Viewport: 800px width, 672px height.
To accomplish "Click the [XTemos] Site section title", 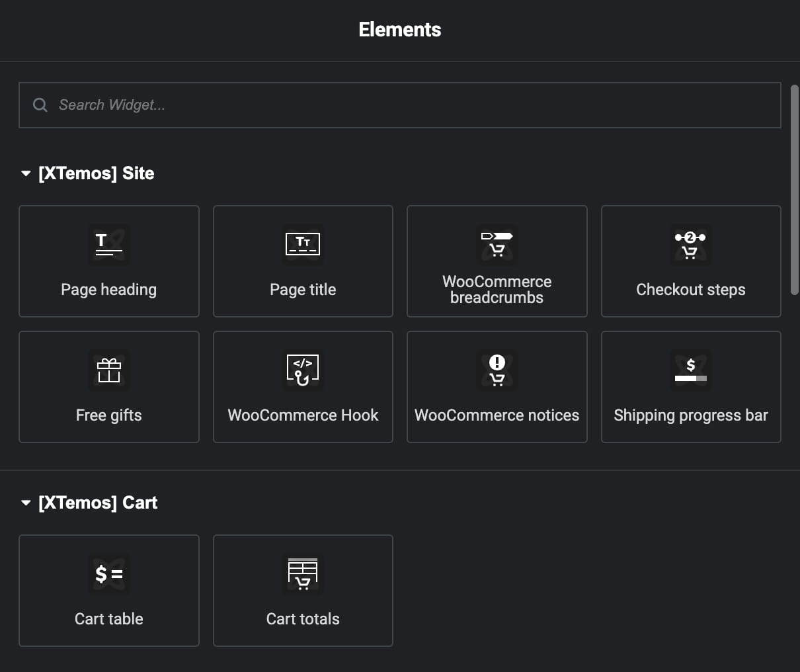I will click(x=97, y=173).
